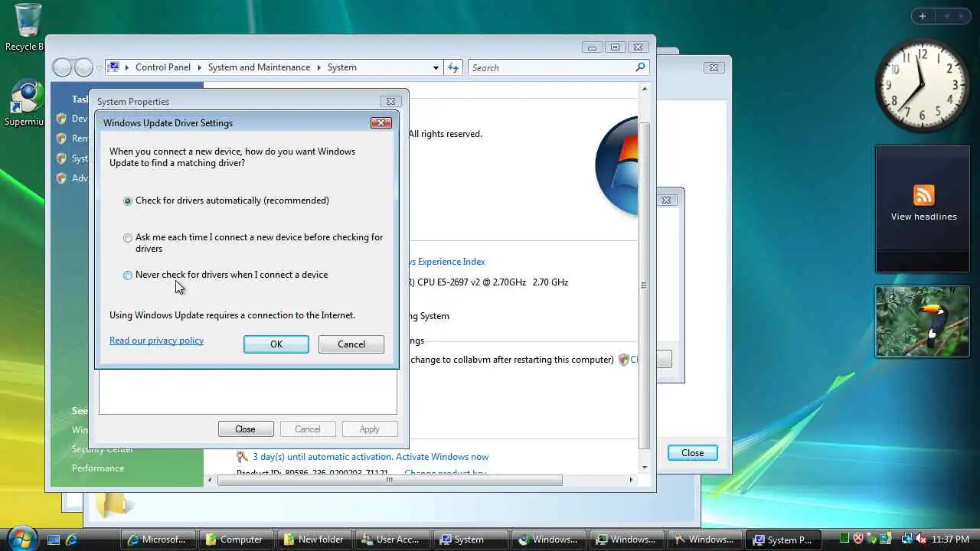Click the analog clock gadget
The image size is (980, 551).
tap(922, 86)
